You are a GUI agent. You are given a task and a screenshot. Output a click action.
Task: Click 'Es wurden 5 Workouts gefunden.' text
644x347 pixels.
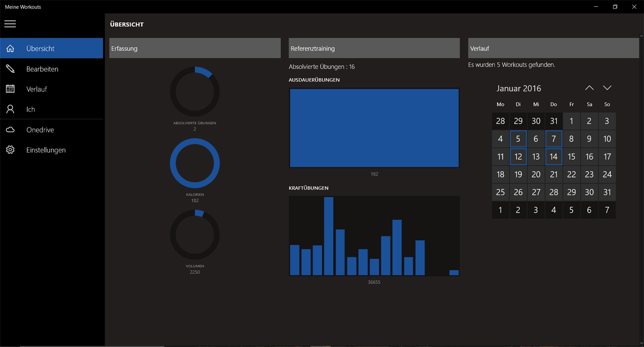pos(512,65)
